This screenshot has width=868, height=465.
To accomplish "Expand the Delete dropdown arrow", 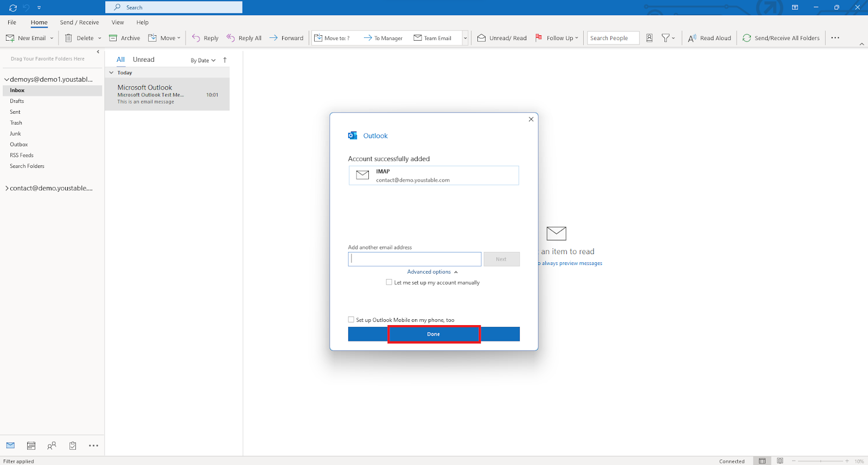I will [x=100, y=38].
